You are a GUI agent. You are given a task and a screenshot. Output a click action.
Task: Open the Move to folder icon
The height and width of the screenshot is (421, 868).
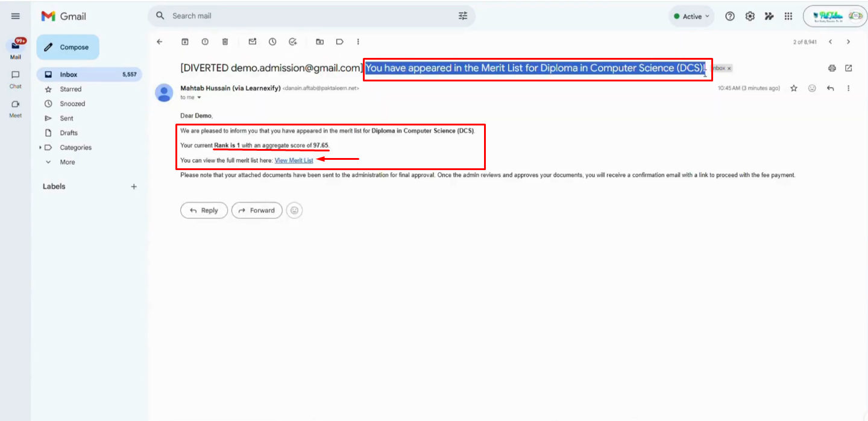point(320,42)
